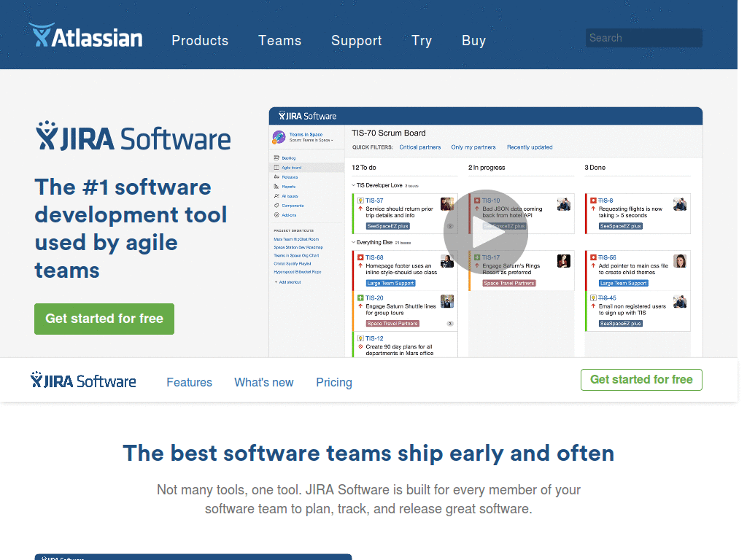Collapse the TIS Developer Love swimlane
The height and width of the screenshot is (560, 747).
click(354, 185)
